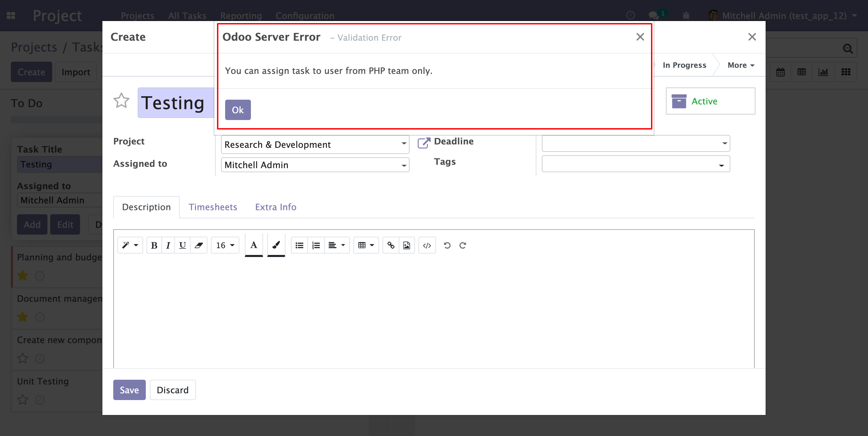This screenshot has width=868, height=436.
Task: Toggle the priority star next to Testing
Action: [x=121, y=101]
